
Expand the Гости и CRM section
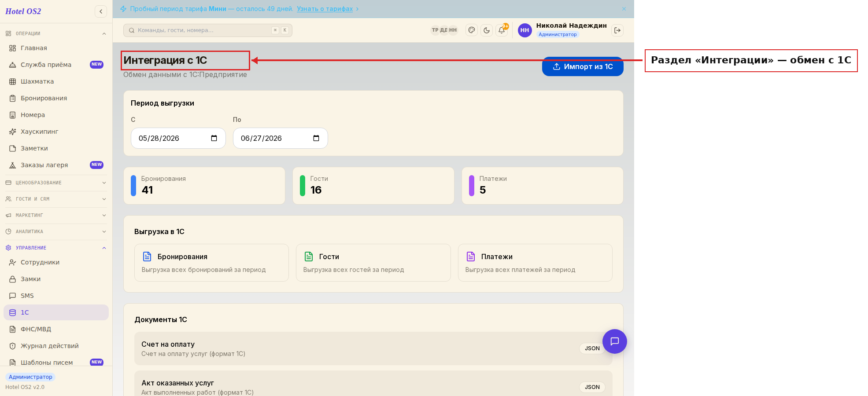coord(56,199)
